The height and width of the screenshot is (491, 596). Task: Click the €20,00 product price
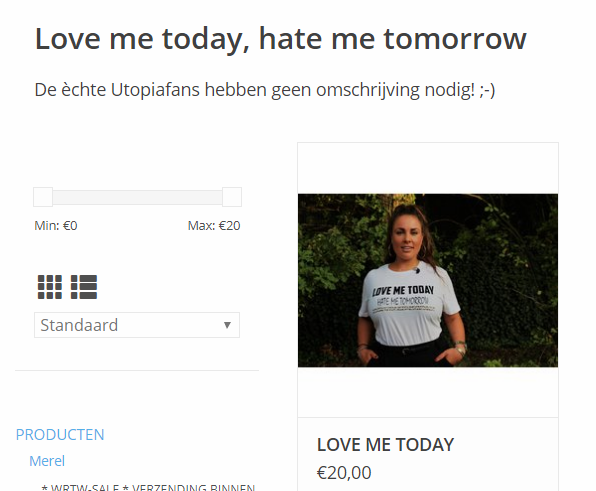click(344, 473)
